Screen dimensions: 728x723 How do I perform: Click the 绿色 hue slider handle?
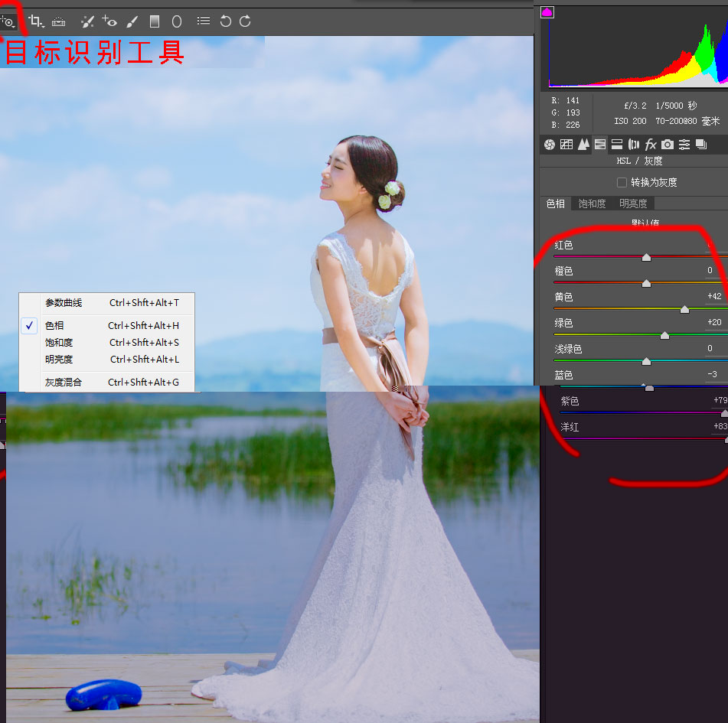[x=665, y=336]
